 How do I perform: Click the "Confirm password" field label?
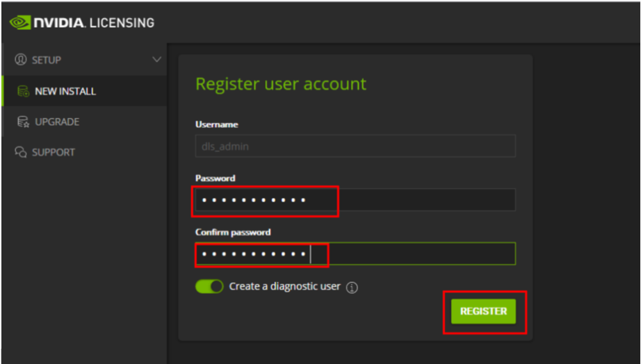[232, 232]
